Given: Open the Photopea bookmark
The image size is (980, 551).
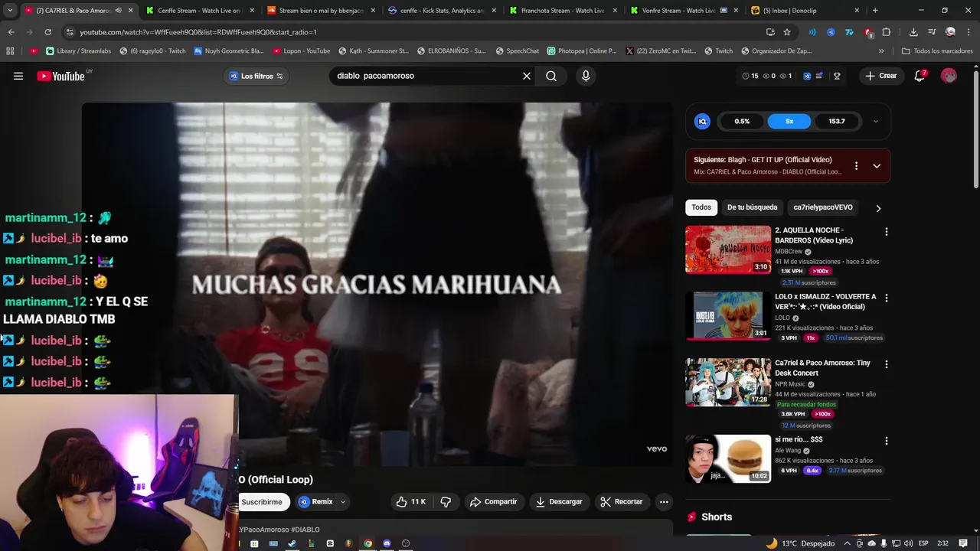Looking at the screenshot, I should click(582, 51).
